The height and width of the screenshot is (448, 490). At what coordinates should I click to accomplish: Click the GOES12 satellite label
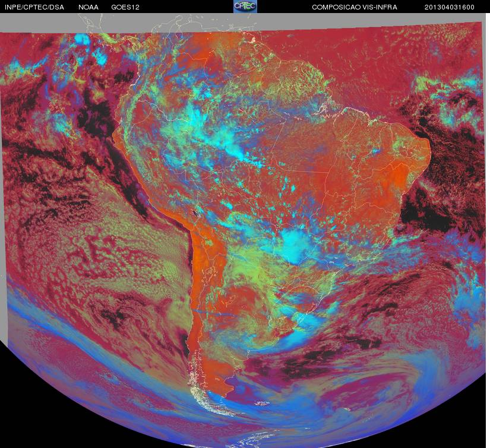(x=125, y=7)
